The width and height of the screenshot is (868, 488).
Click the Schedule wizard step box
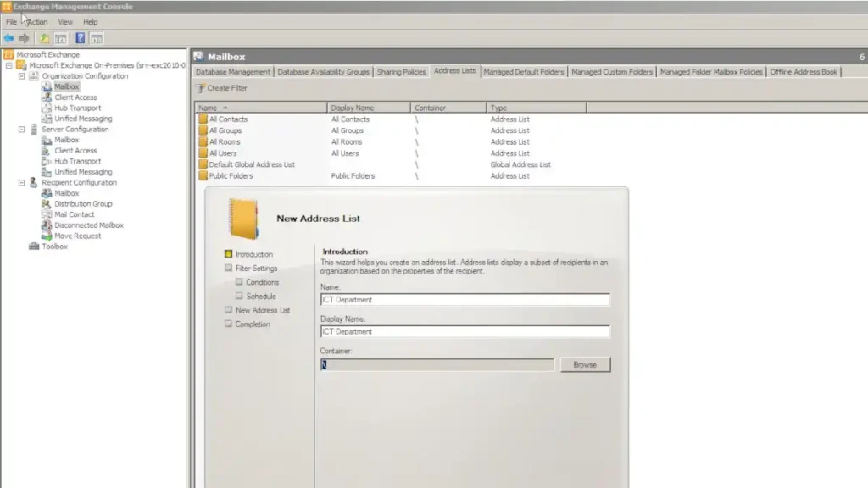tap(239, 296)
